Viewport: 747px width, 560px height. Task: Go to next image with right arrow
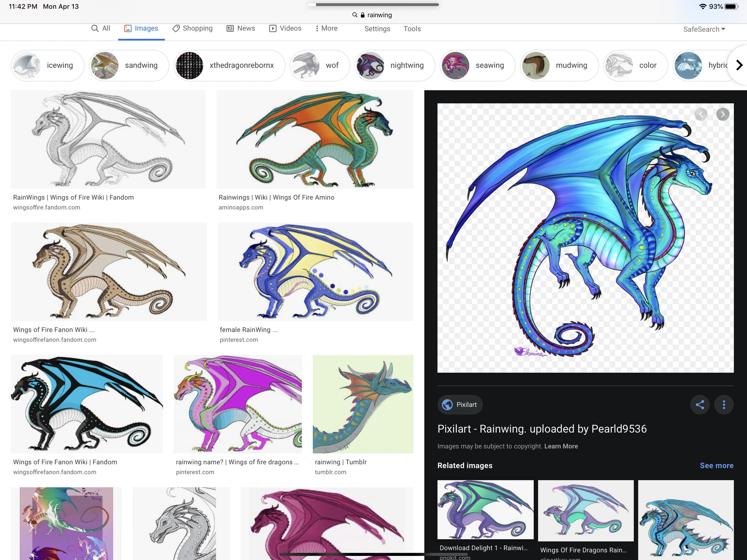[x=722, y=114]
